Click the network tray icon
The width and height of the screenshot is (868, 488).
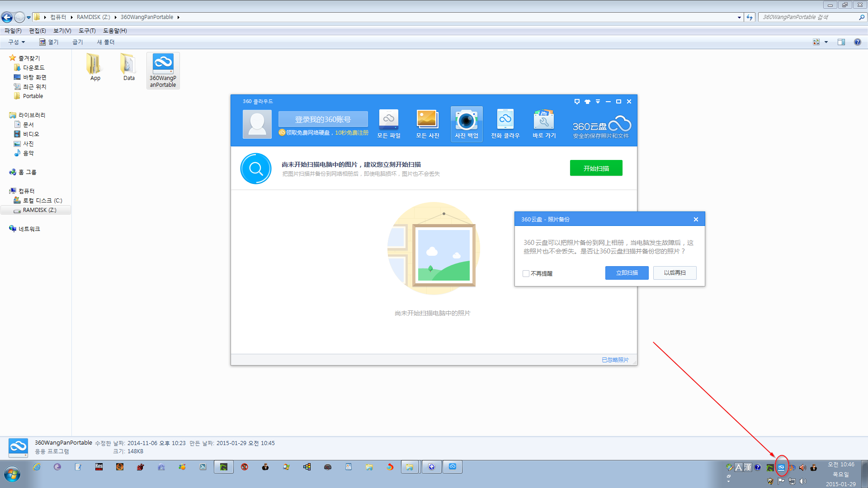[792, 481]
